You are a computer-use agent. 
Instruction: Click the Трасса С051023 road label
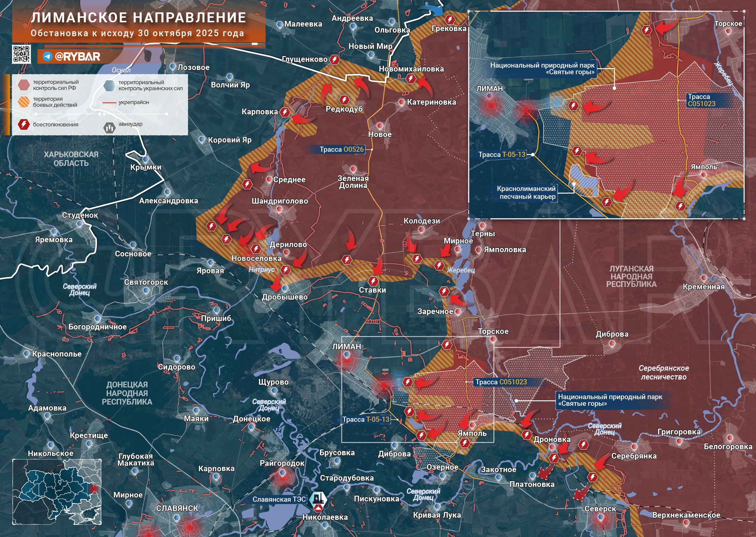[x=501, y=382]
